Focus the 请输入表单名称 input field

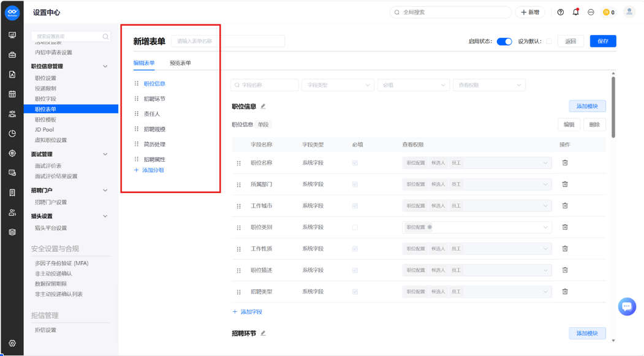(x=228, y=41)
